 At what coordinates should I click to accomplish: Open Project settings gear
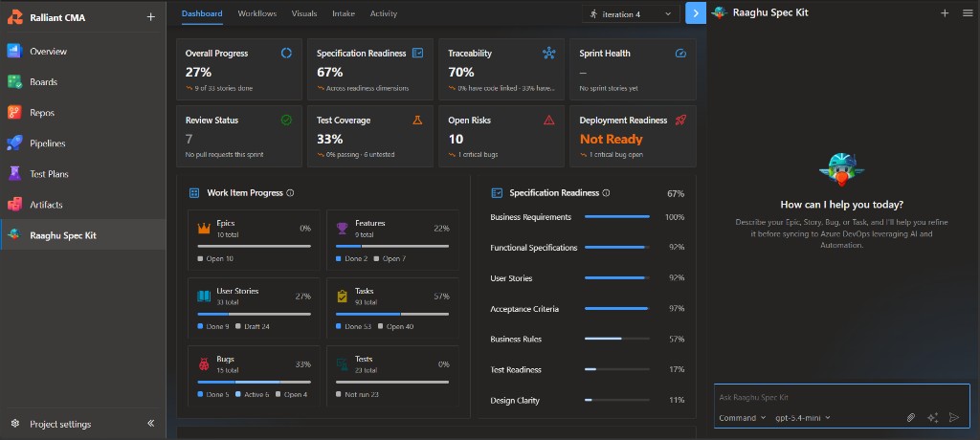click(15, 424)
